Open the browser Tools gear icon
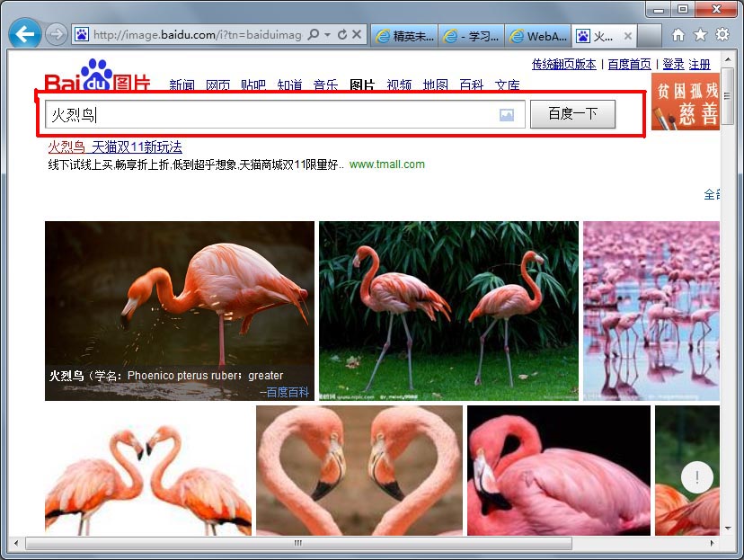The height and width of the screenshot is (560, 744). point(722,35)
